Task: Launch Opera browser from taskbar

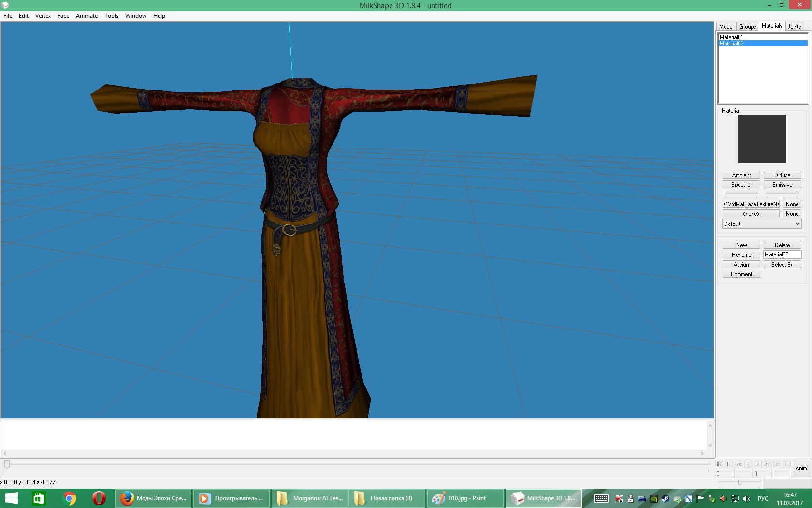Action: [x=99, y=498]
